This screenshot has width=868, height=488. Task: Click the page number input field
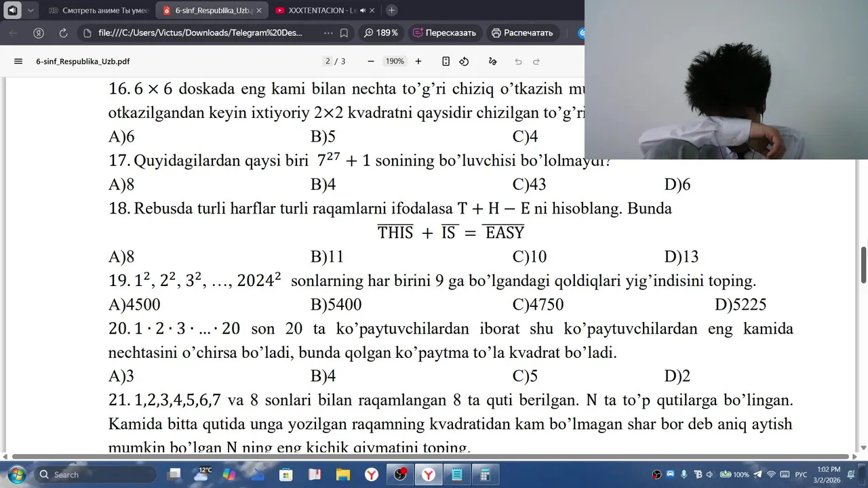pos(328,61)
